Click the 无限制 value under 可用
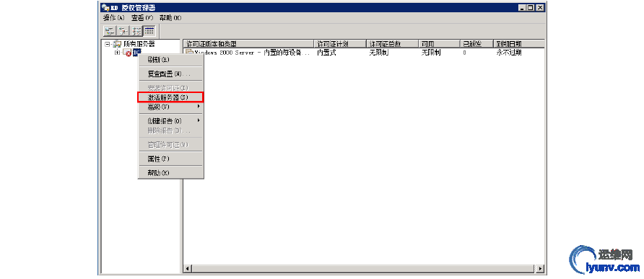This screenshot has height=279, width=644. [431, 53]
